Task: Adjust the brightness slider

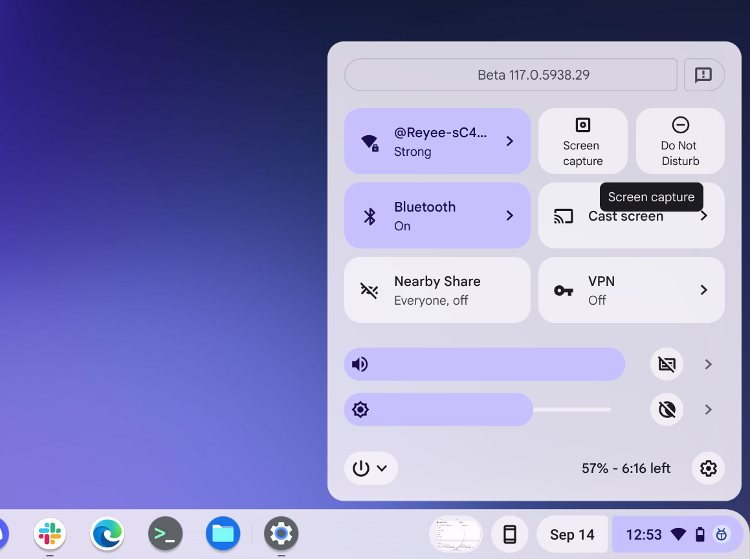Action: coord(477,410)
